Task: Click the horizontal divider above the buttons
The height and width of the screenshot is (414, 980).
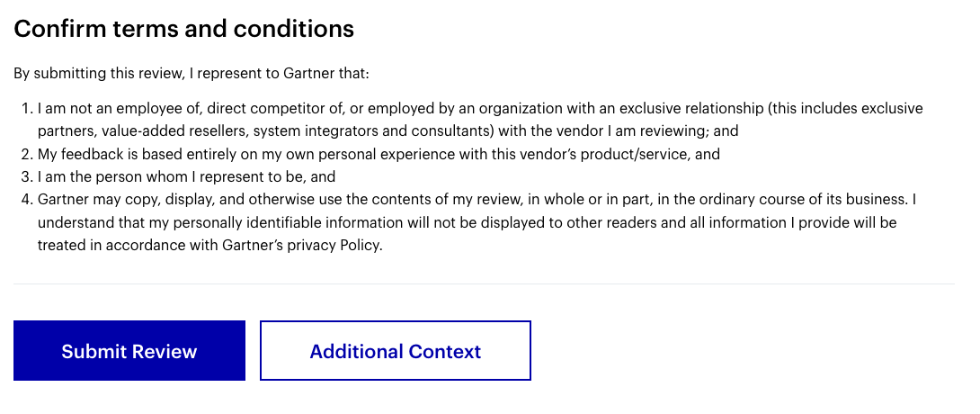Action: pos(485,283)
